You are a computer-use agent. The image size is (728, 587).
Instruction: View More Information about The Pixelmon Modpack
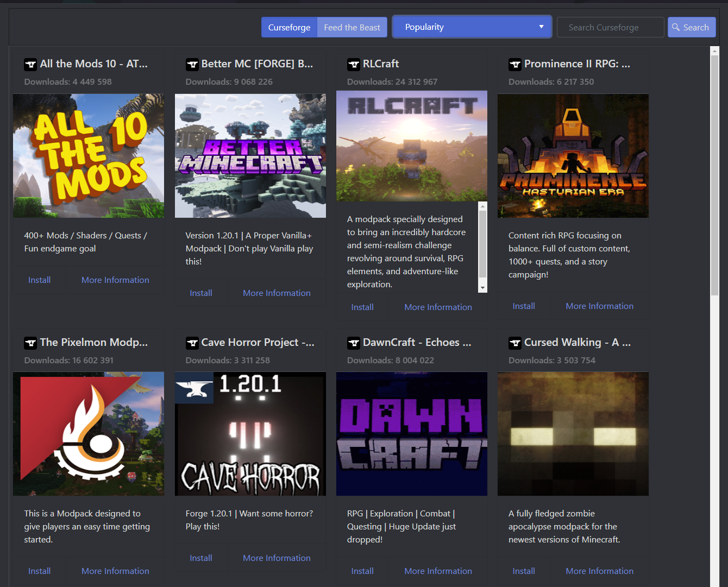(x=115, y=571)
